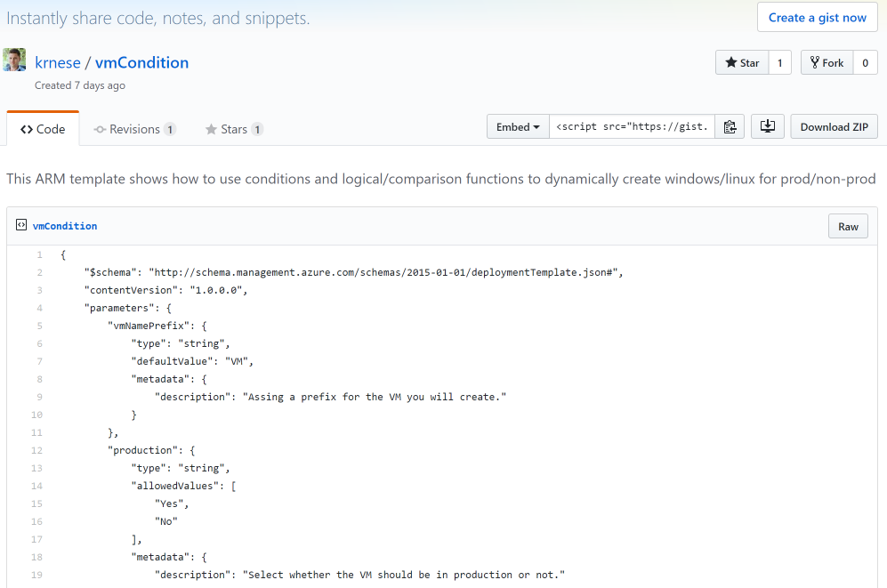Click the star icon inside the Star button
Viewport: 887px width, 588px height.
(x=733, y=62)
